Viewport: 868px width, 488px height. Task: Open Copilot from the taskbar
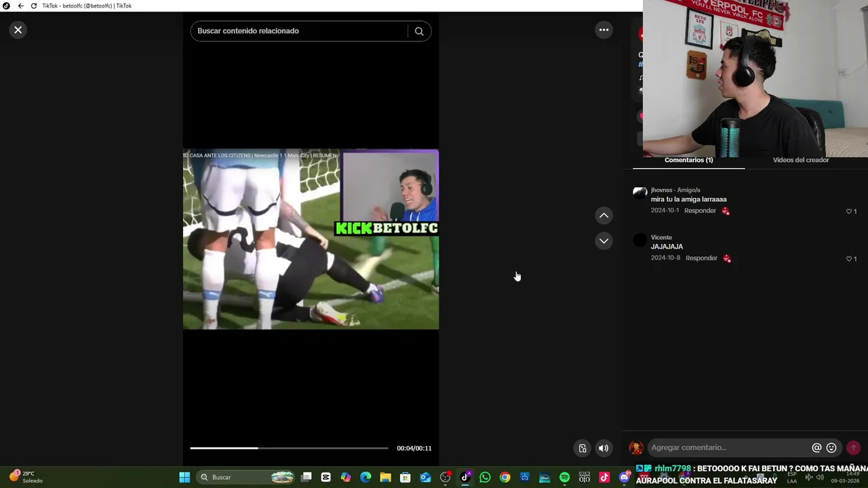click(x=346, y=477)
